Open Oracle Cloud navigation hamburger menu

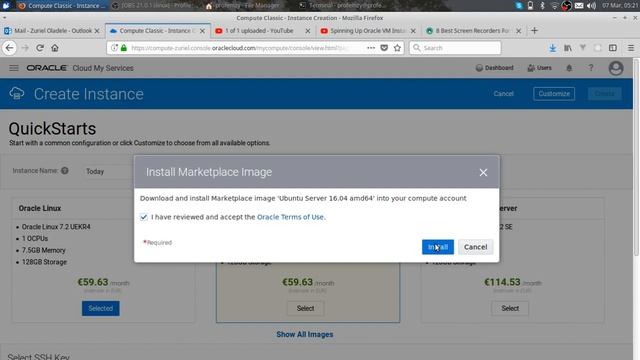(14, 68)
